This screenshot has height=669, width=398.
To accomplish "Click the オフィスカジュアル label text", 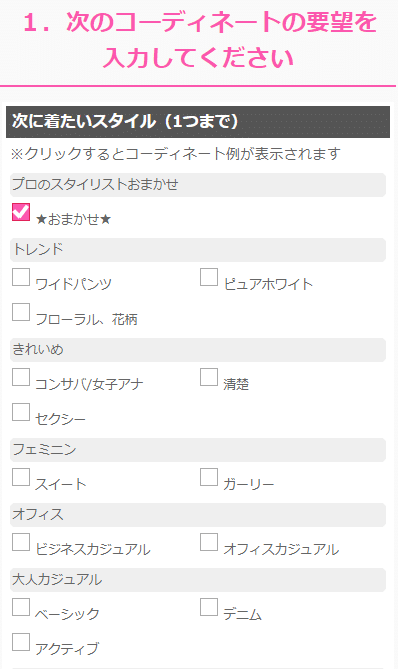I will tap(281, 549).
